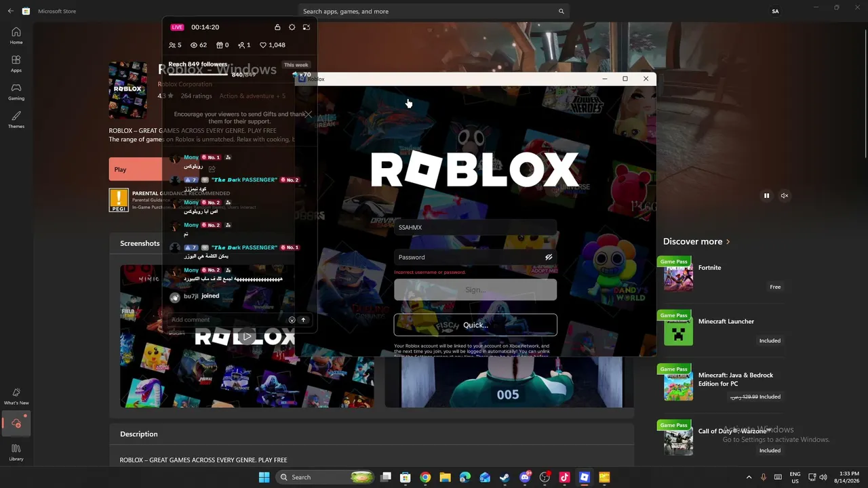This screenshot has height=488, width=868.
Task: Go to Home in Microsoft Store sidebar
Action: click(x=16, y=35)
